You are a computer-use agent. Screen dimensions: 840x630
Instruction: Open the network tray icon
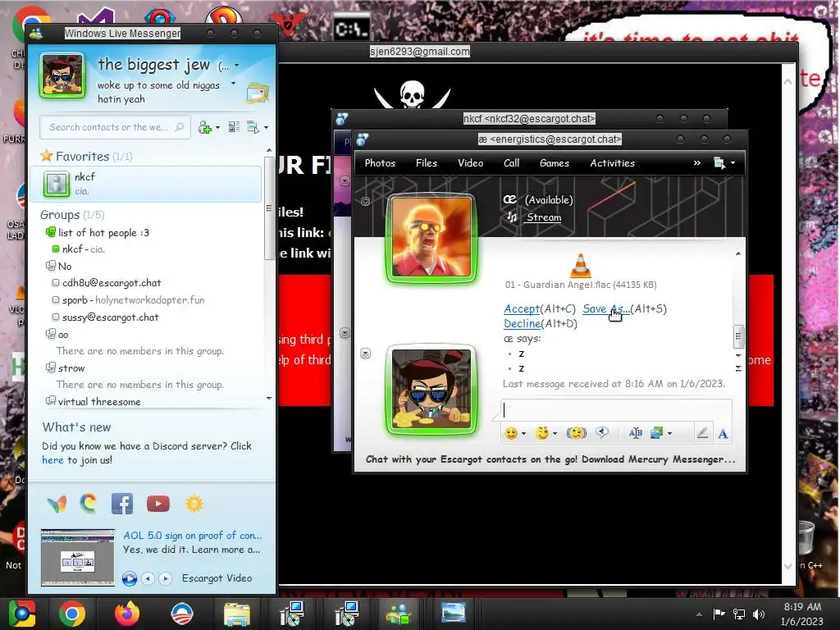coord(739,614)
